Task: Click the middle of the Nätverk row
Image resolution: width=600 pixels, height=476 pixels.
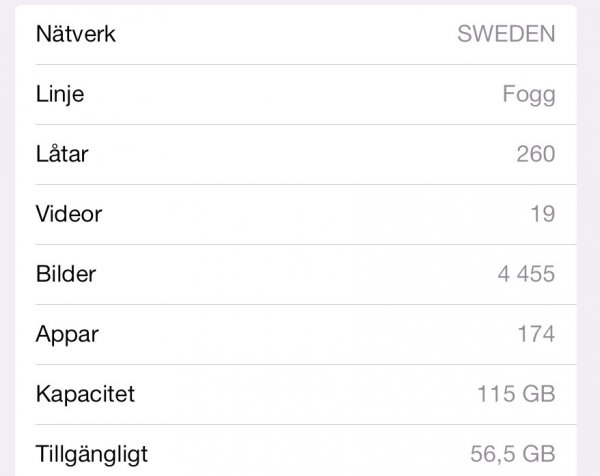Action: 300,34
